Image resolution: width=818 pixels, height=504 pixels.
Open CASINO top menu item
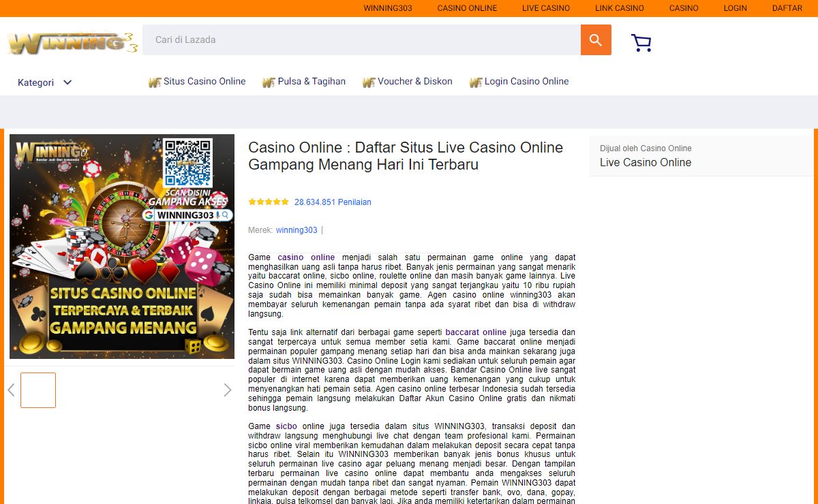pos(684,8)
